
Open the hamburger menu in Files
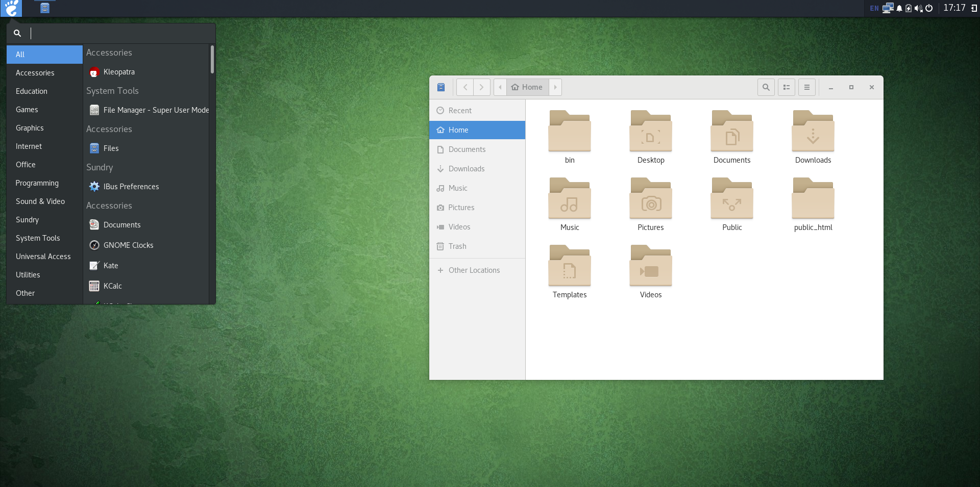[806, 87]
